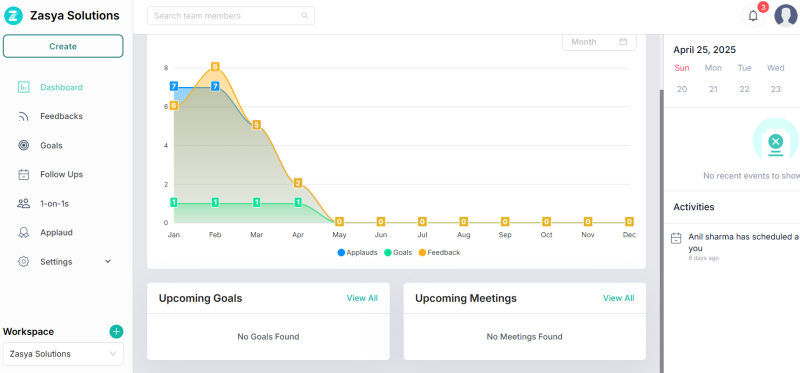Click the Create button
This screenshot has width=800, height=373.
tap(63, 46)
